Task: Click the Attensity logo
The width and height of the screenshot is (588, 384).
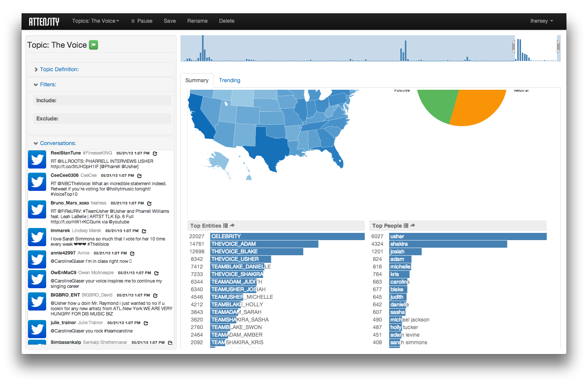Action: 44,22
